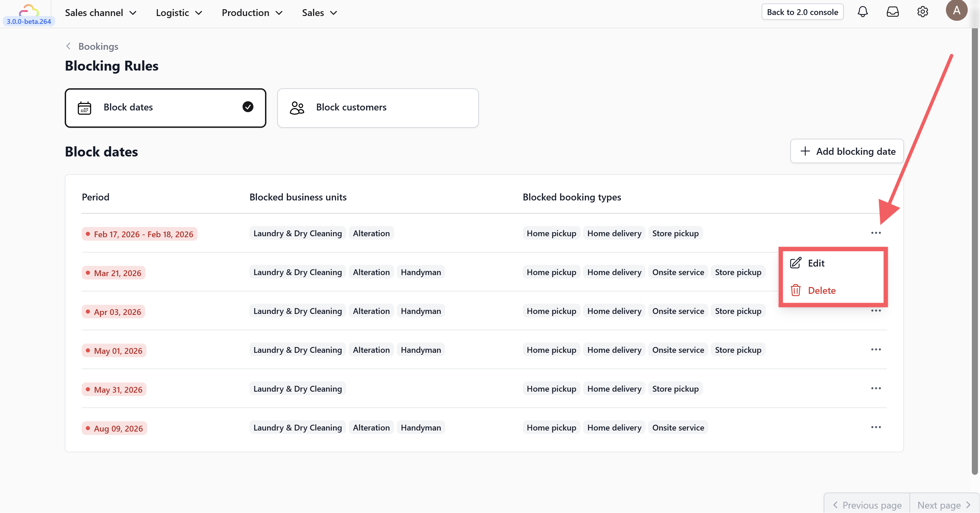This screenshot has height=513, width=980.
Task: Click the user avatar A
Action: pyautogui.click(x=956, y=10)
